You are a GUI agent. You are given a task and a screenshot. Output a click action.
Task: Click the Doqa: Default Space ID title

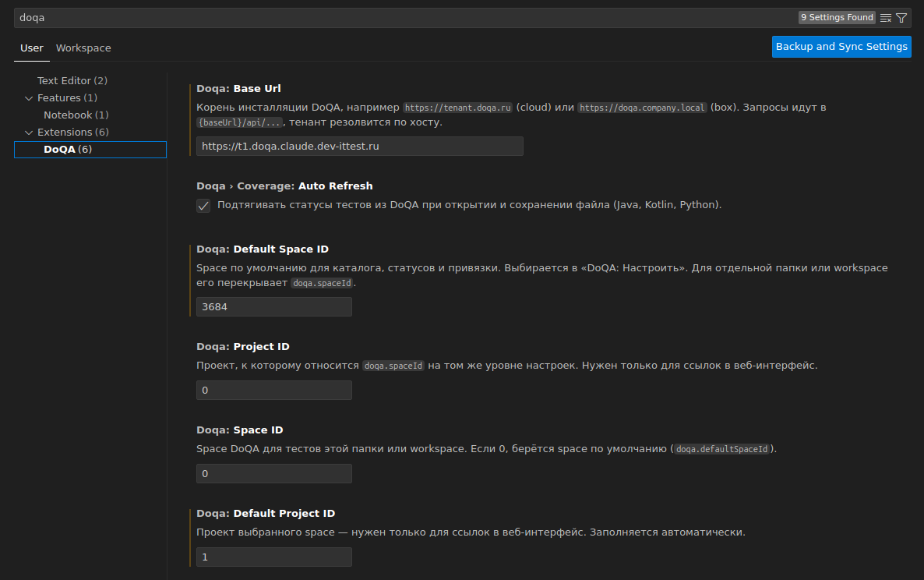pyautogui.click(x=263, y=249)
